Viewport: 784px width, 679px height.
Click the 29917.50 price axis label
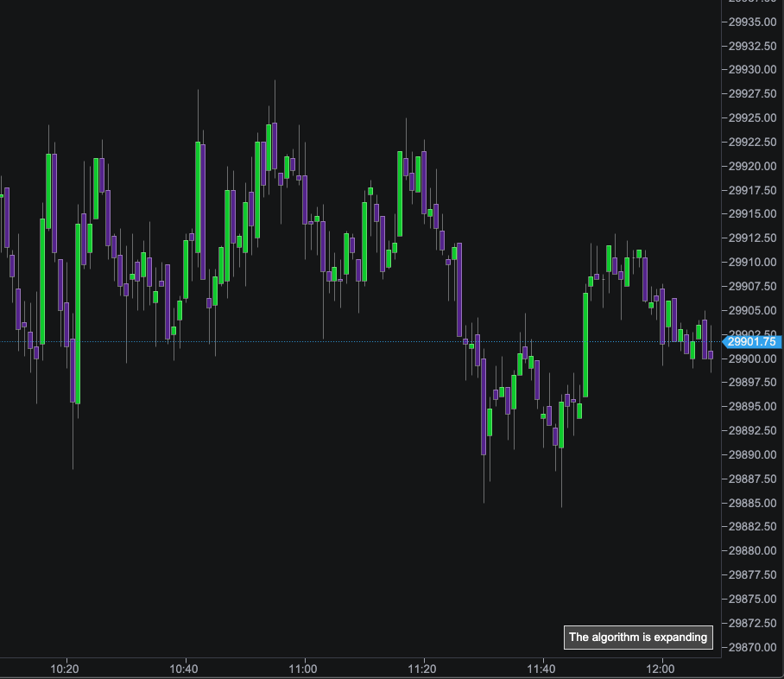pos(753,190)
